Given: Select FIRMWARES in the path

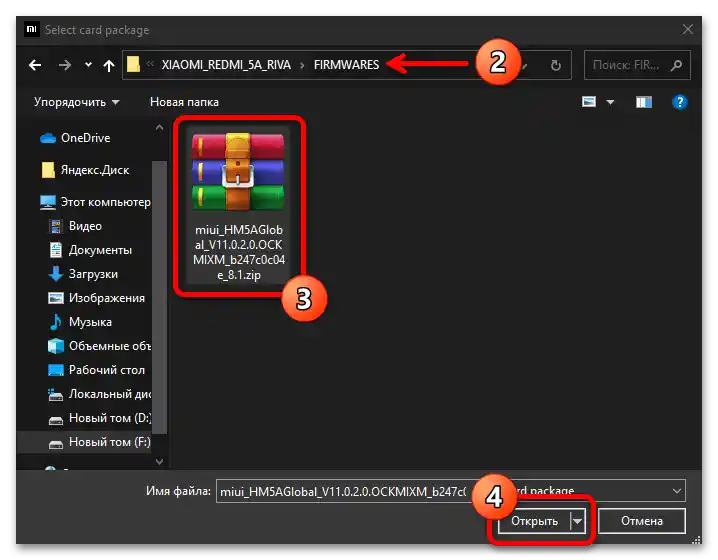Looking at the screenshot, I should [x=346, y=65].
